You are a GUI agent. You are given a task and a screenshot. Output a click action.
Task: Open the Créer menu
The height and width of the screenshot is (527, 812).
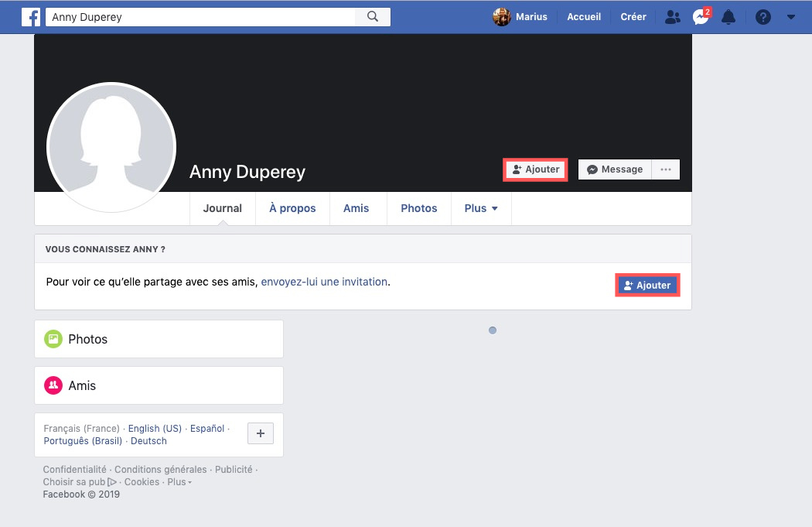click(633, 17)
